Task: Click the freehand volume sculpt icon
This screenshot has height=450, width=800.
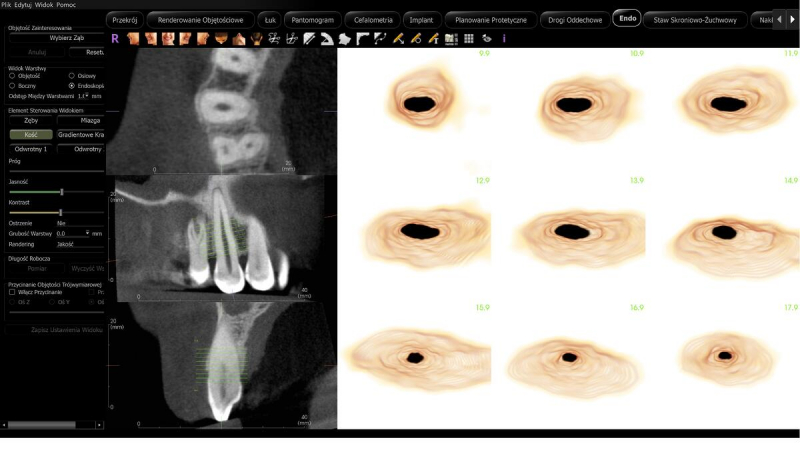Action: (344, 39)
